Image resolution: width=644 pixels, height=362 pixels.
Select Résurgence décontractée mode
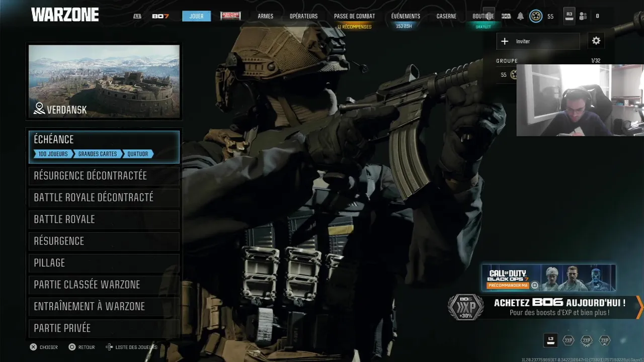point(104,176)
